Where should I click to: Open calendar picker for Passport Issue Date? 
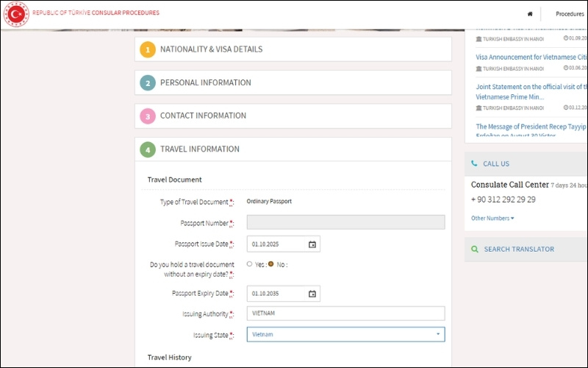pyautogui.click(x=312, y=244)
